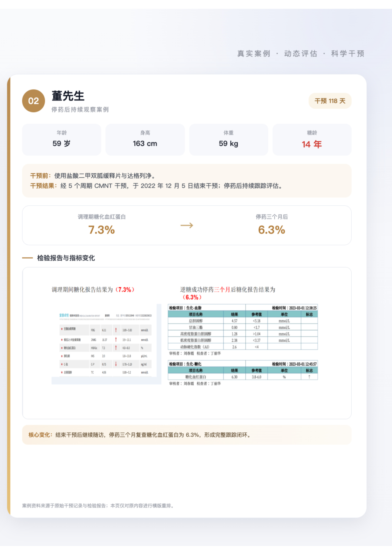The width and height of the screenshot is (392, 555).
Task: Click the arrow between 7.3% and 6.3%
Action: pos(187,225)
